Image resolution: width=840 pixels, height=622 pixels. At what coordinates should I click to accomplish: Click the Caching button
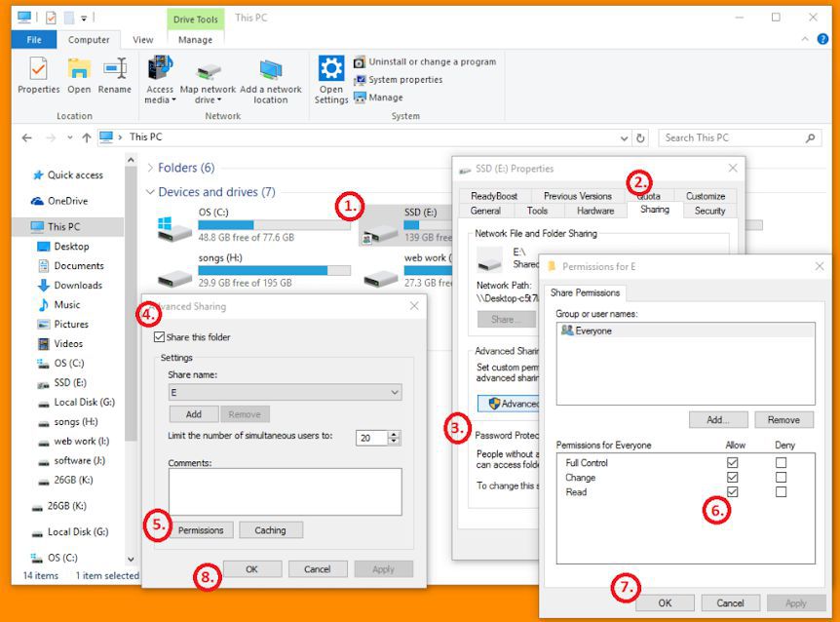[270, 530]
